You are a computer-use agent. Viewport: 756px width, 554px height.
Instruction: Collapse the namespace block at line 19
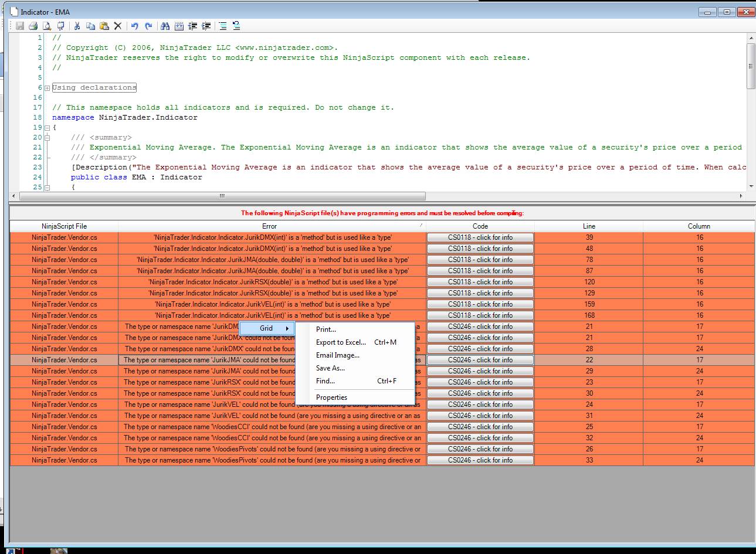(48, 128)
